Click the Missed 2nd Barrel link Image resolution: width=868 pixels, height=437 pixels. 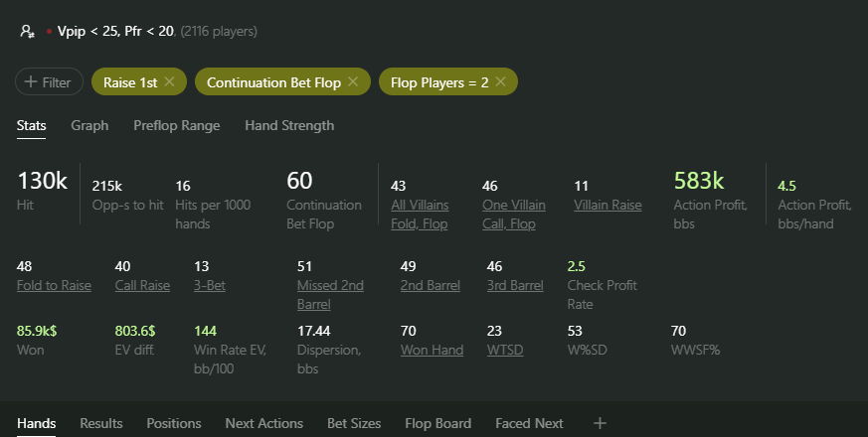(330, 295)
